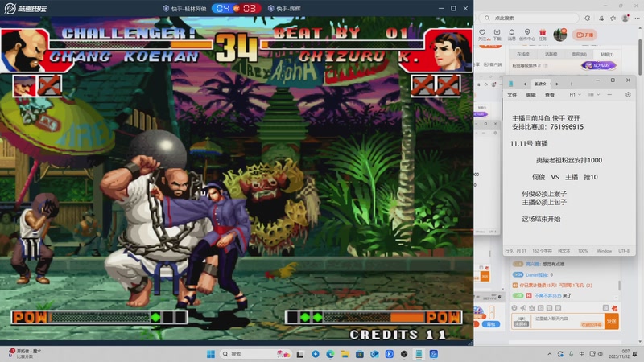The image size is (644, 362).
Task: Click the megaphone icon above chat input
Action: pos(523,308)
